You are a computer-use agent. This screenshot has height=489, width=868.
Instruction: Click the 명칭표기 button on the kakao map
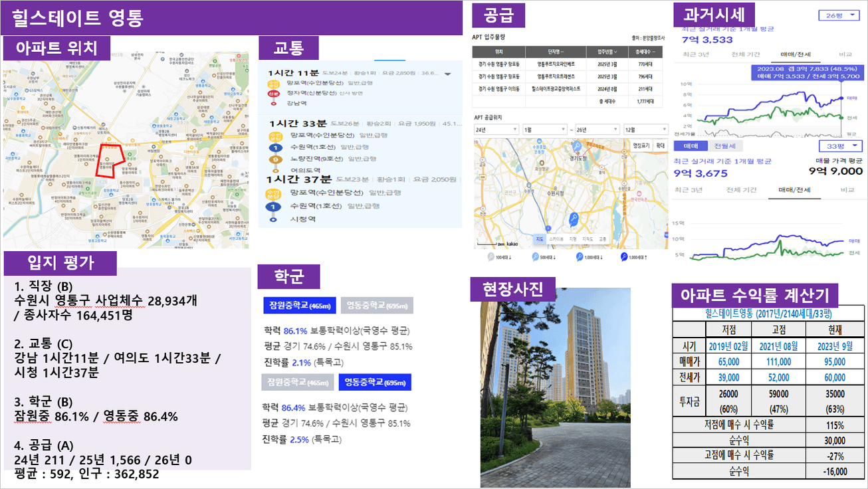tap(641, 144)
